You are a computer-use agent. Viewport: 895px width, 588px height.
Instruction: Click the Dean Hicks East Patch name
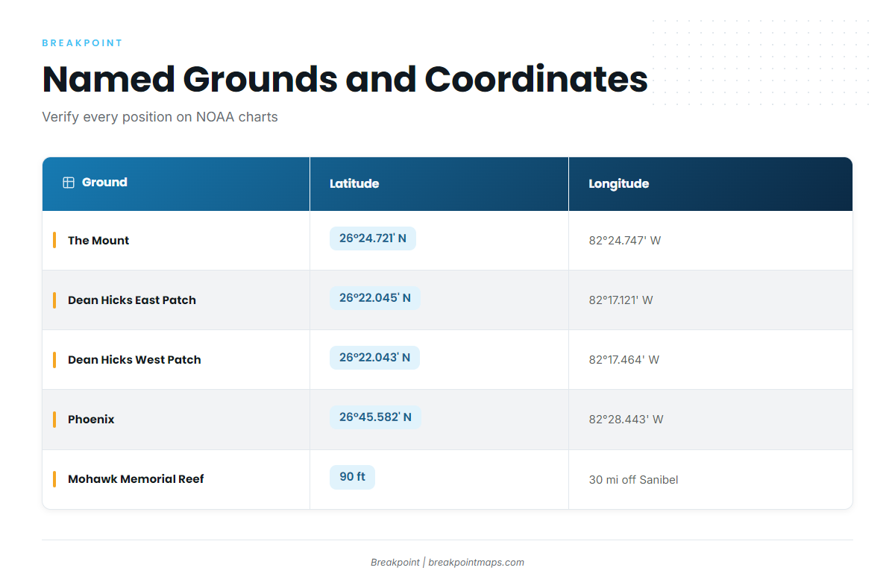pos(132,300)
